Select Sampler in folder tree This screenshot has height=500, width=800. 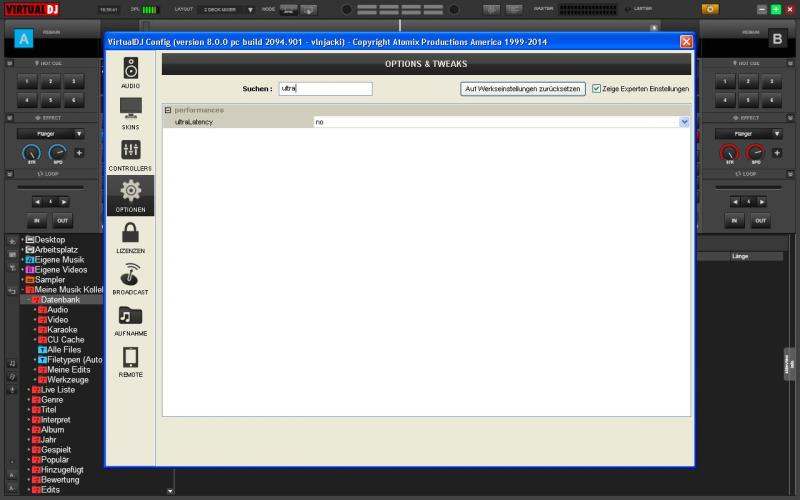49,280
